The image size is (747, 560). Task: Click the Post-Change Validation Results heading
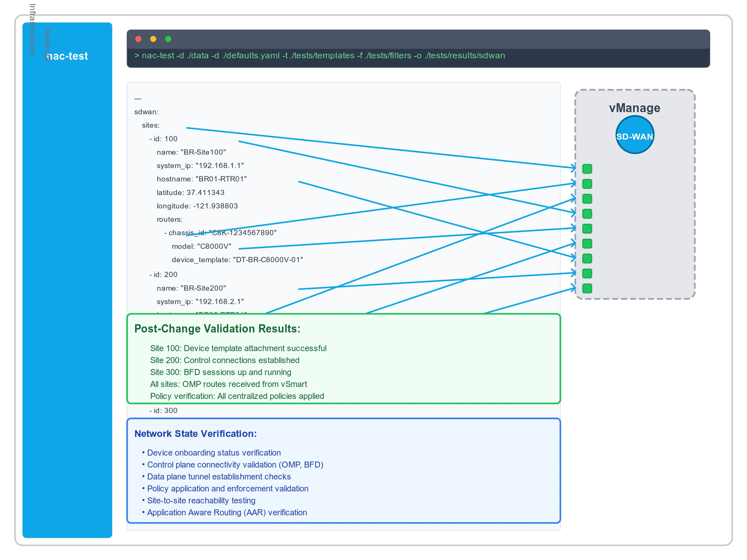(x=217, y=329)
